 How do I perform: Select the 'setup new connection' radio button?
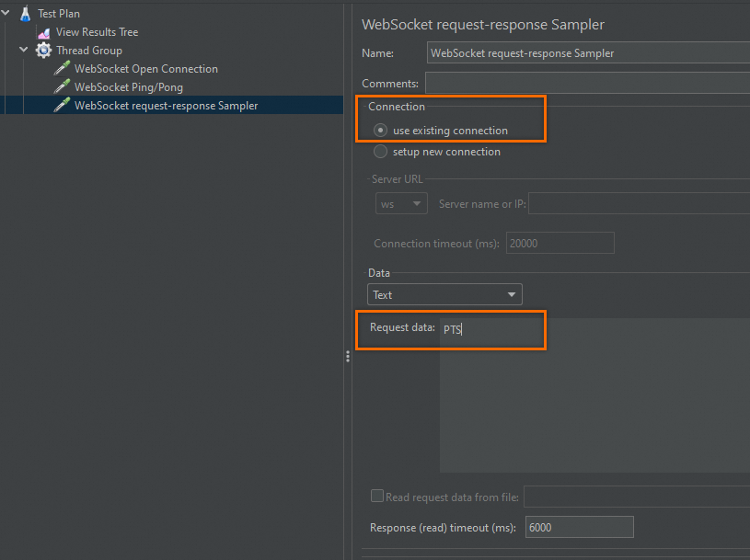[381, 152]
